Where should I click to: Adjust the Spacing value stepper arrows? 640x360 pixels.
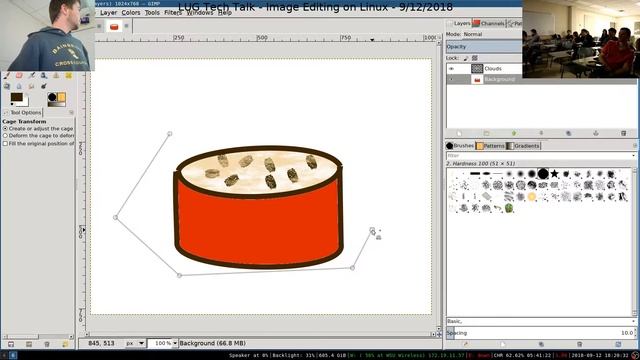pos(635,333)
